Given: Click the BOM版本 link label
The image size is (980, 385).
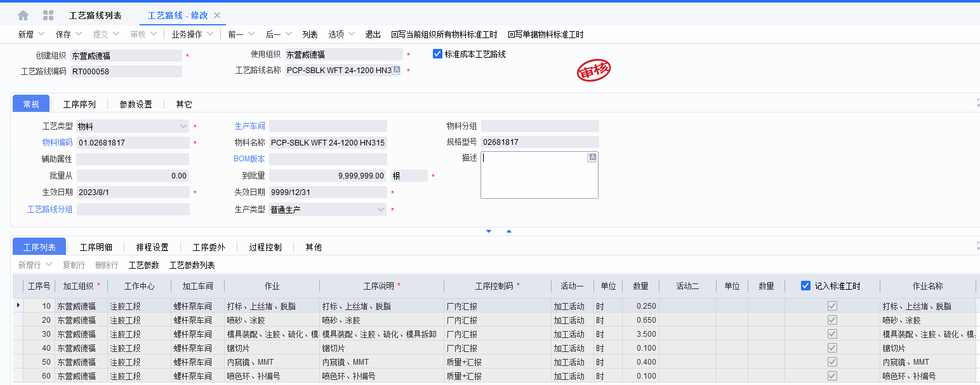Looking at the screenshot, I should pos(249,159).
